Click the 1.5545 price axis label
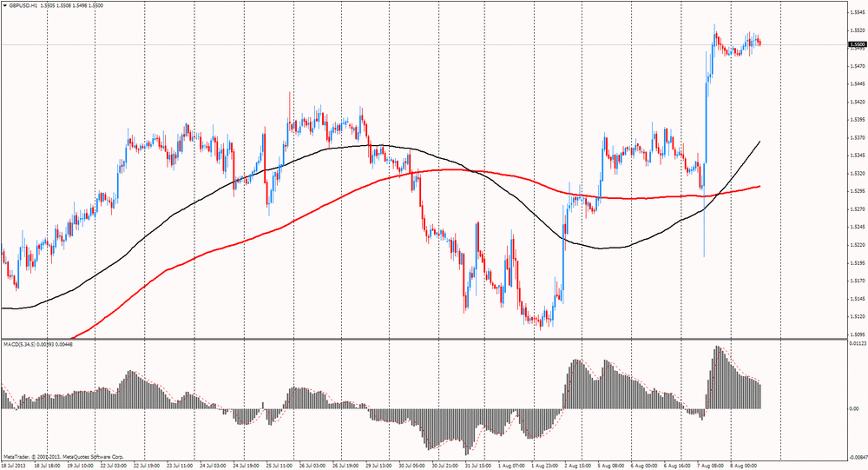Viewport: 868px width, 470px height. 858,11
